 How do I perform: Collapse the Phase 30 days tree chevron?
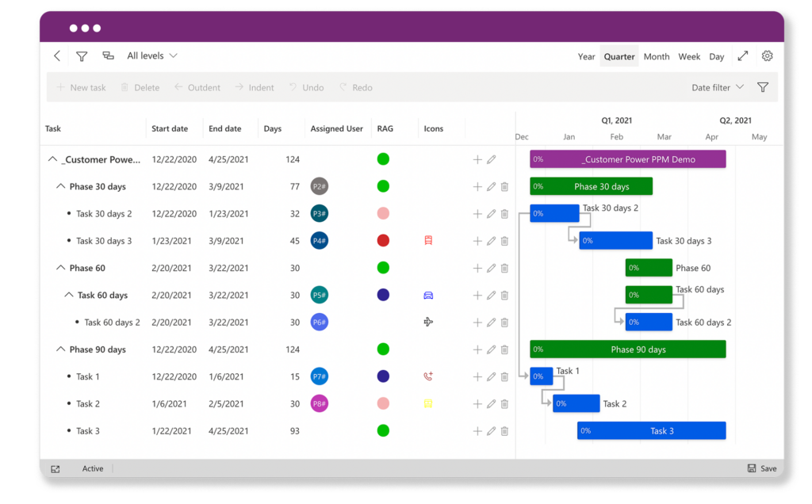60,186
